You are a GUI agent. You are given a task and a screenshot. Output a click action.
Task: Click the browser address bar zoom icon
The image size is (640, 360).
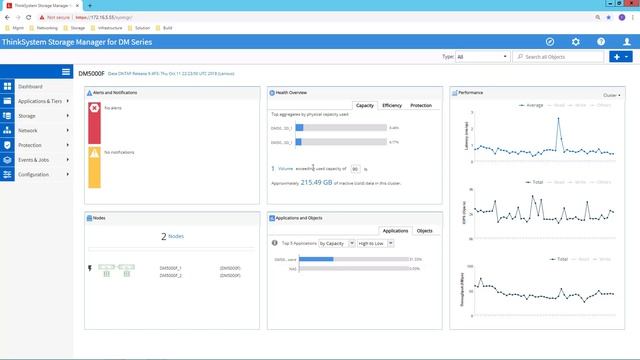pos(598,18)
